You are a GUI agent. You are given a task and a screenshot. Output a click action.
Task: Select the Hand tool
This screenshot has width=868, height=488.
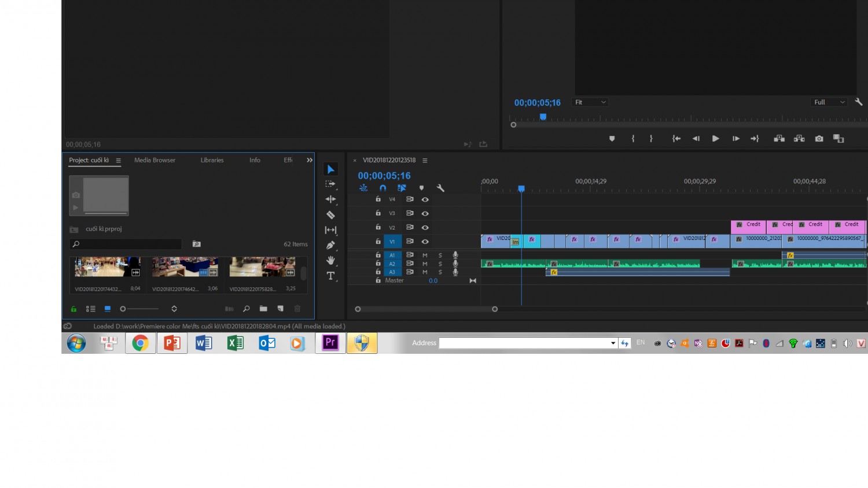[330, 260]
